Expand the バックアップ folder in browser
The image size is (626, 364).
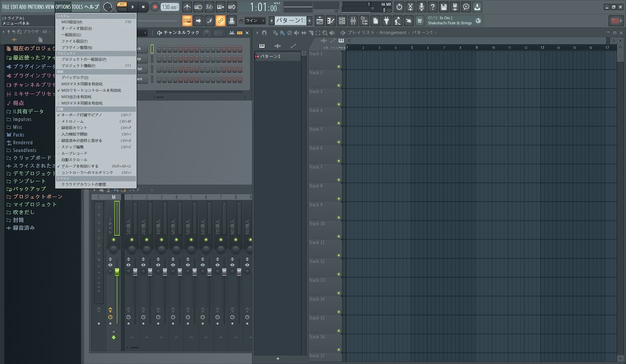(26, 189)
